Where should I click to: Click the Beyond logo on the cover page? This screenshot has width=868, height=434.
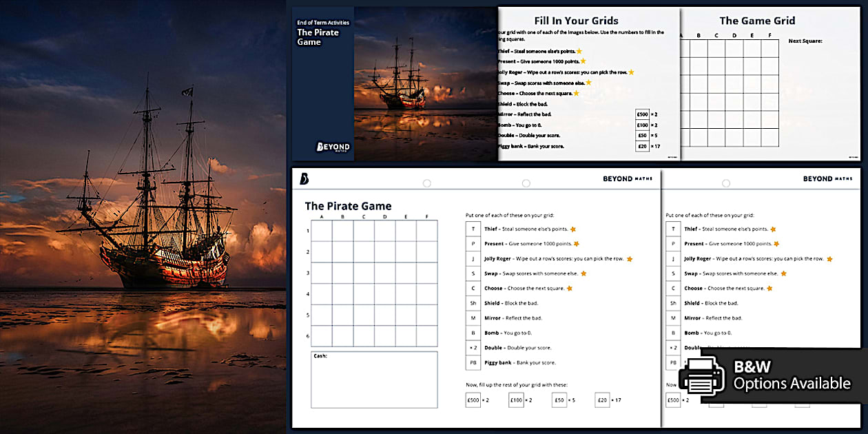[x=333, y=146]
